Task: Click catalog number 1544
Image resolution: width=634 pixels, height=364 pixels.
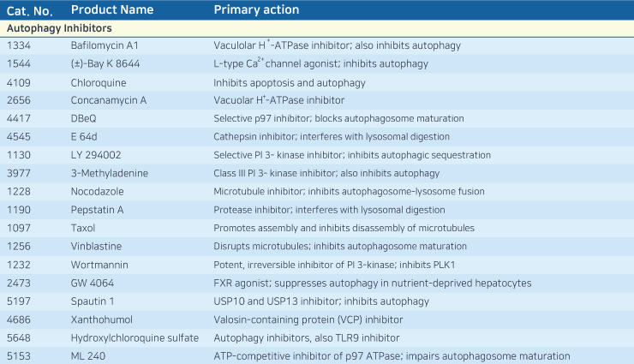Action: 19,64
